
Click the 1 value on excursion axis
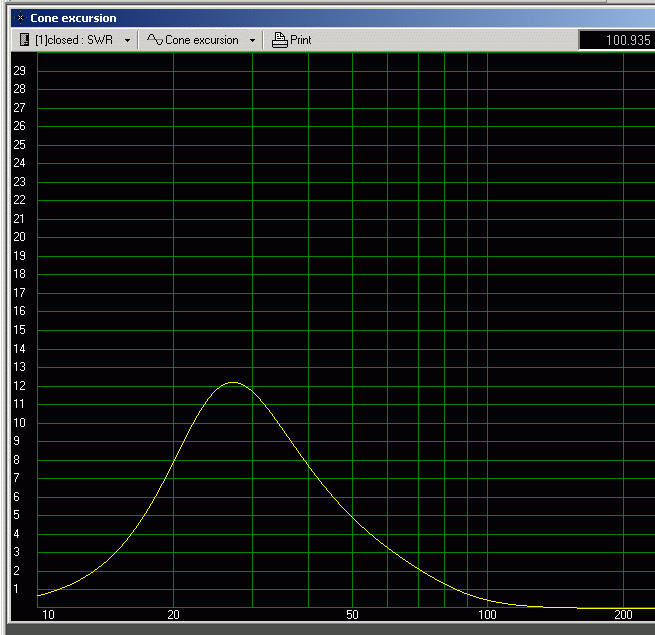coord(16,589)
